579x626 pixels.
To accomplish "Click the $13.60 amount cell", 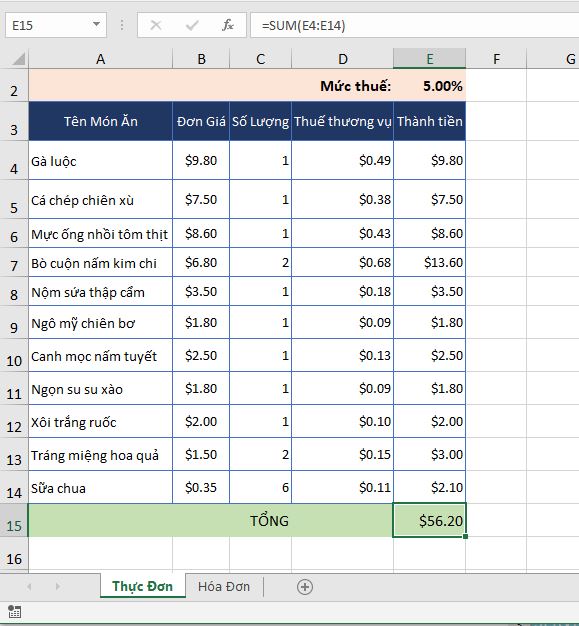I will tap(430, 262).
